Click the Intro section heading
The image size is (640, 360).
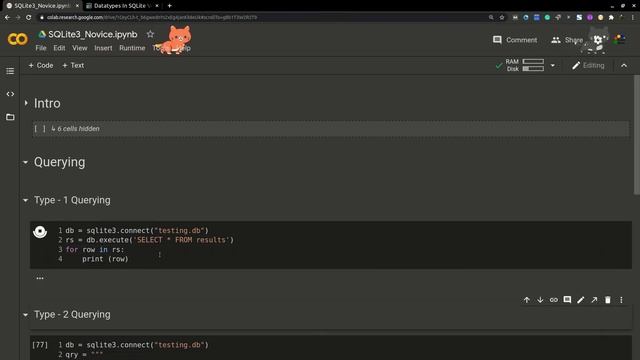(47, 103)
